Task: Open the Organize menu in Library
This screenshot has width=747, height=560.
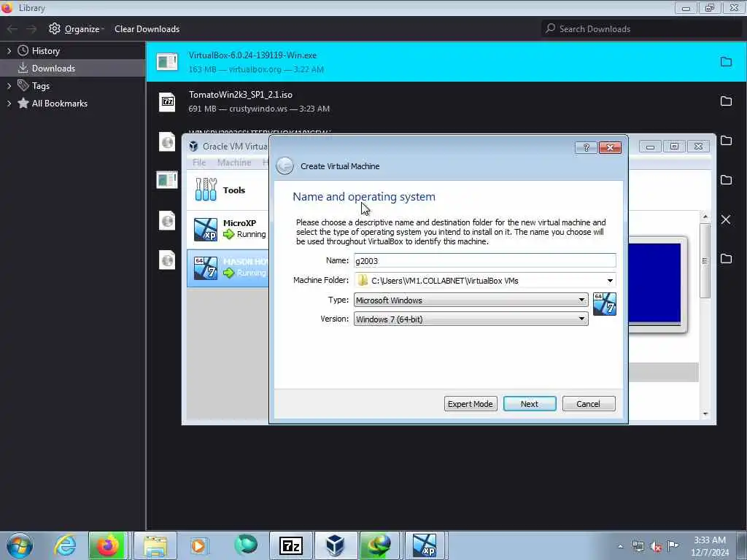Action: tap(82, 29)
